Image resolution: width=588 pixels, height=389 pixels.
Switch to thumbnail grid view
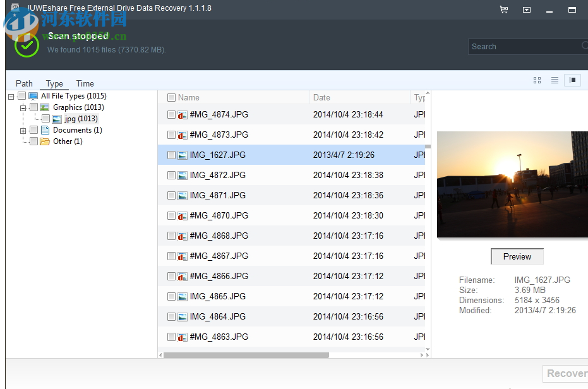(537, 80)
